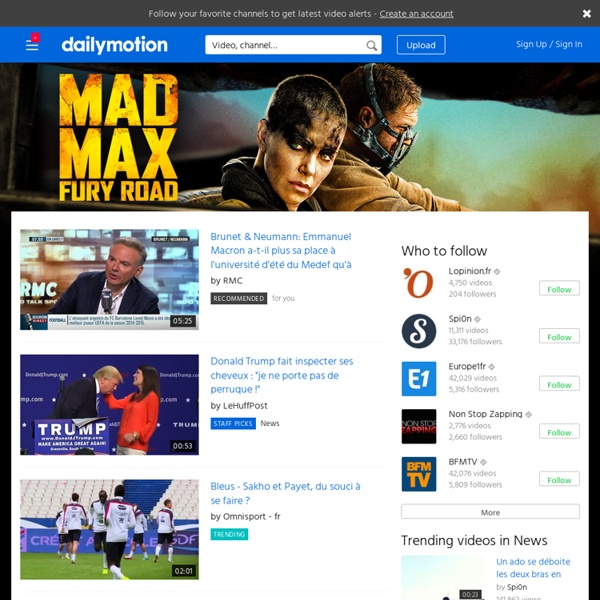Open BFMTV channel avatar
The image size is (600, 600).
418,473
